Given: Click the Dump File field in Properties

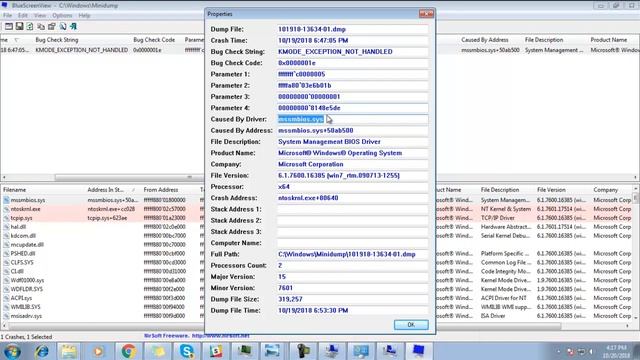Looking at the screenshot, I should (353, 29).
